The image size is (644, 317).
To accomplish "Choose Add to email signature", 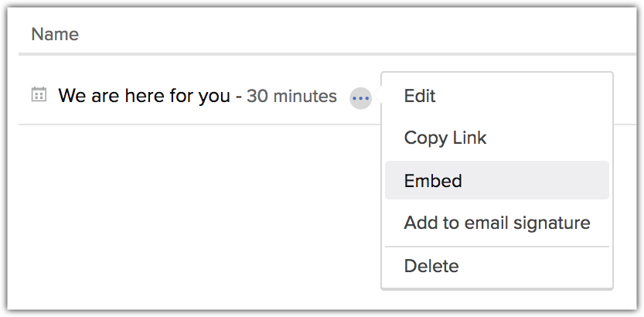I will pyautogui.click(x=496, y=223).
